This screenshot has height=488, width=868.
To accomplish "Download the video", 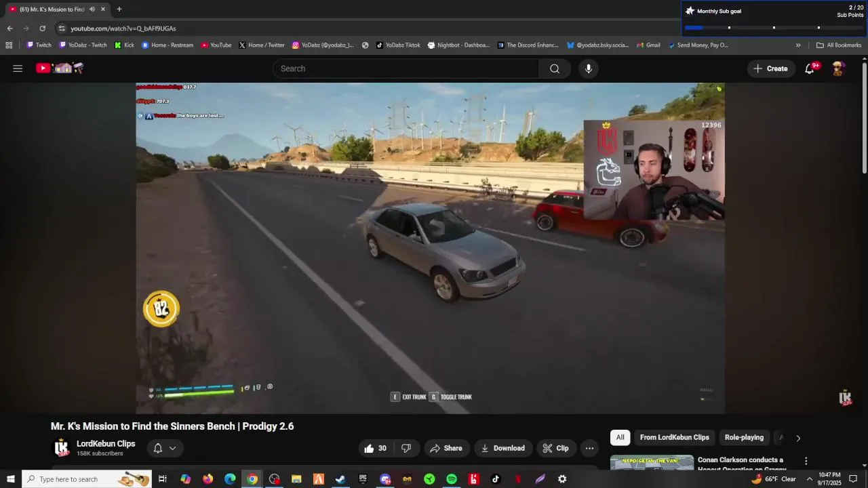I will click(x=502, y=448).
